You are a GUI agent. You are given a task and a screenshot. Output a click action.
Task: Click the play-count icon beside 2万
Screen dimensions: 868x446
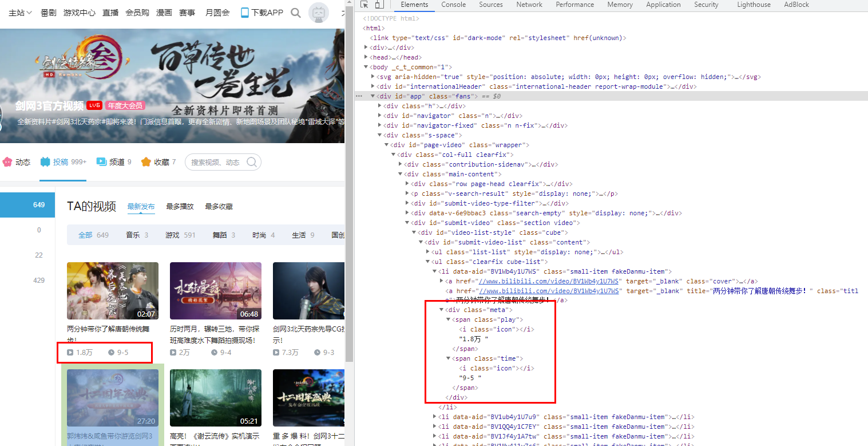coord(173,352)
